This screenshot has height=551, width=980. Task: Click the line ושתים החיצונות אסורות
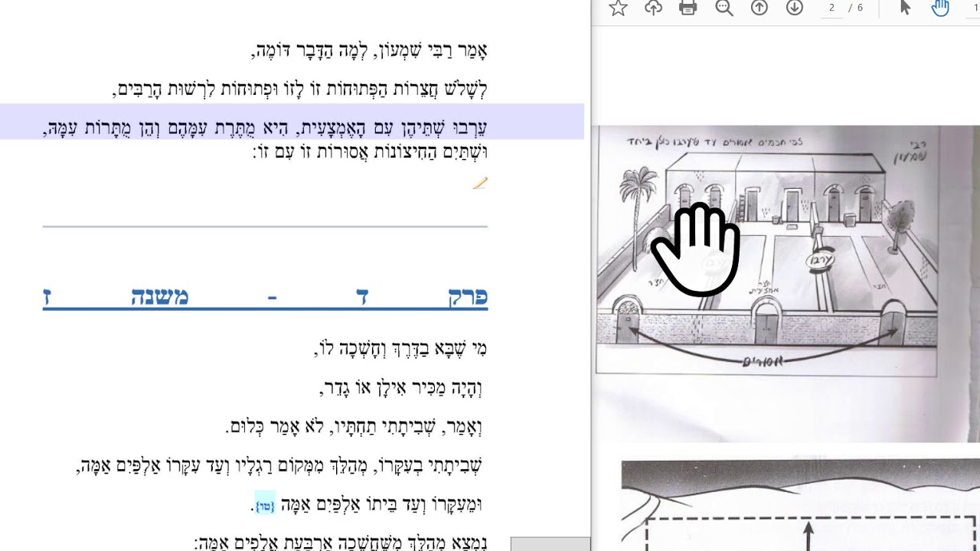pos(370,152)
